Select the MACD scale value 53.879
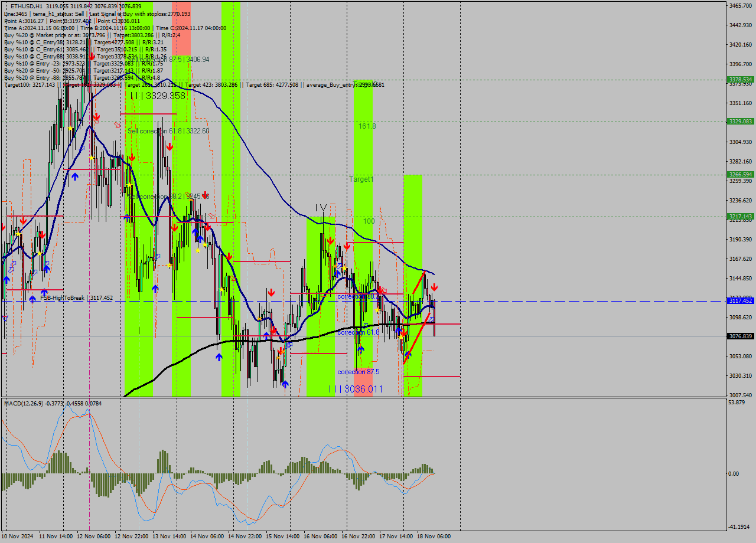The width and height of the screenshot is (756, 543). click(x=737, y=403)
